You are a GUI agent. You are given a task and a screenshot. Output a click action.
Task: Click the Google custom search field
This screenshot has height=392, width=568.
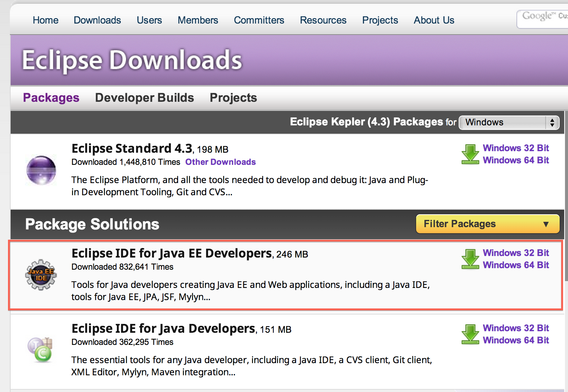click(x=543, y=19)
